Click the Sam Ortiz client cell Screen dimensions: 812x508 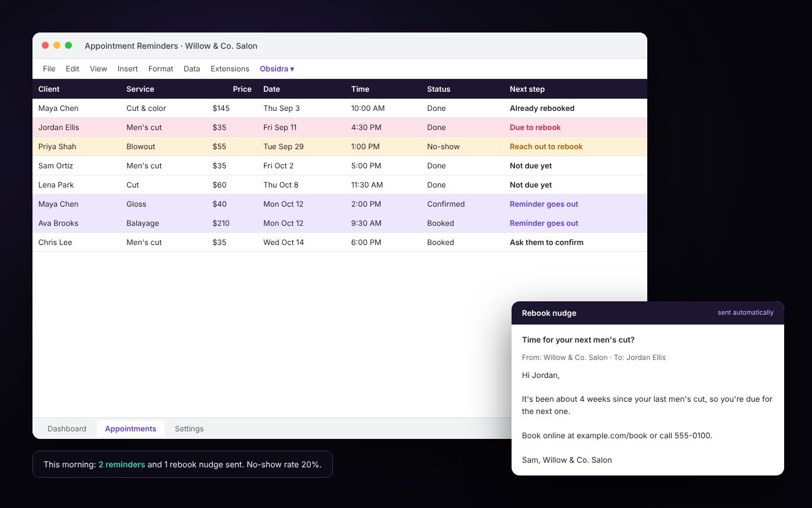click(x=77, y=165)
